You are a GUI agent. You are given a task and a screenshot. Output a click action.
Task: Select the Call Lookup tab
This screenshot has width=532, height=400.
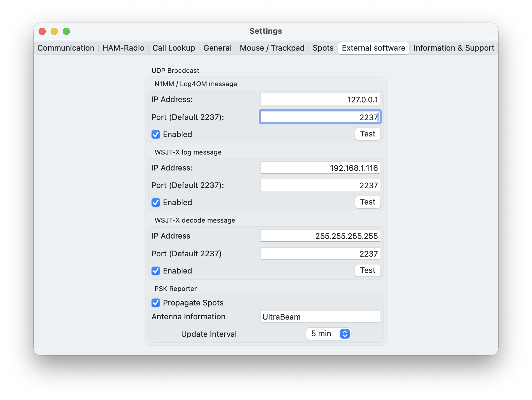tap(174, 48)
